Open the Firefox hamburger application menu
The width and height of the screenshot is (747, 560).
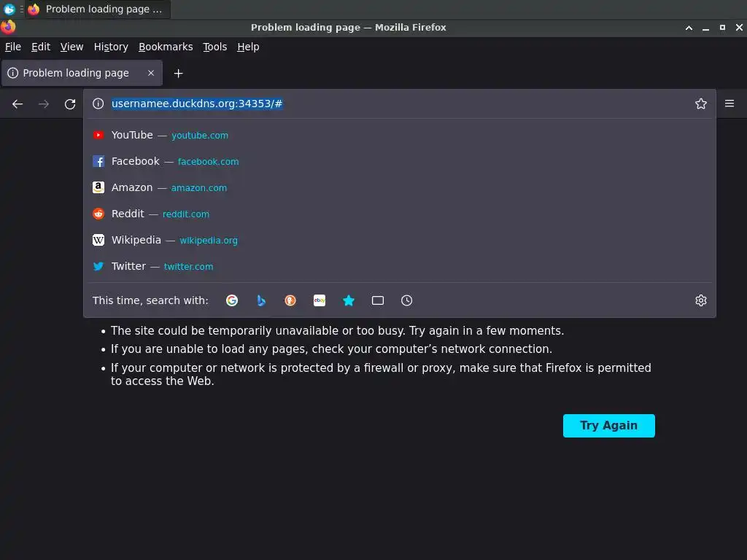729,104
